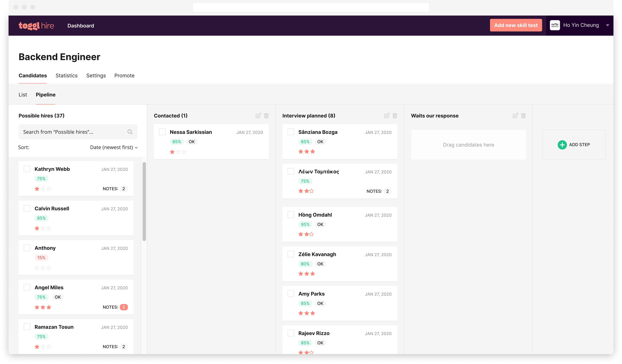This screenshot has height=364, width=622.
Task: Click Nessa Sarkissian's star rating
Action: coord(178,152)
